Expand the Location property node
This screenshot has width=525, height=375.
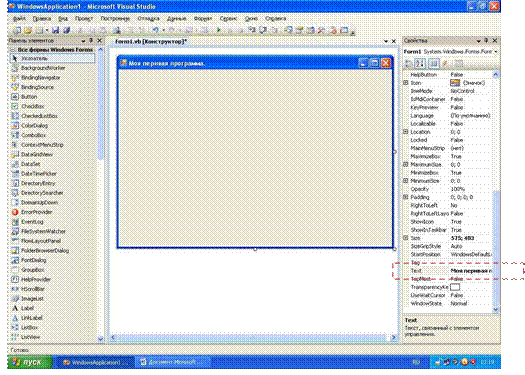(405, 132)
